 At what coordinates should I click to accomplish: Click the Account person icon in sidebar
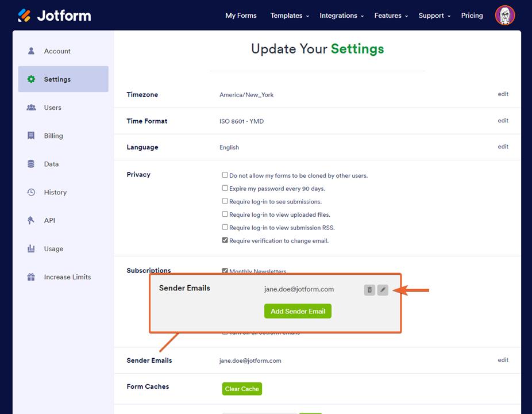point(31,51)
